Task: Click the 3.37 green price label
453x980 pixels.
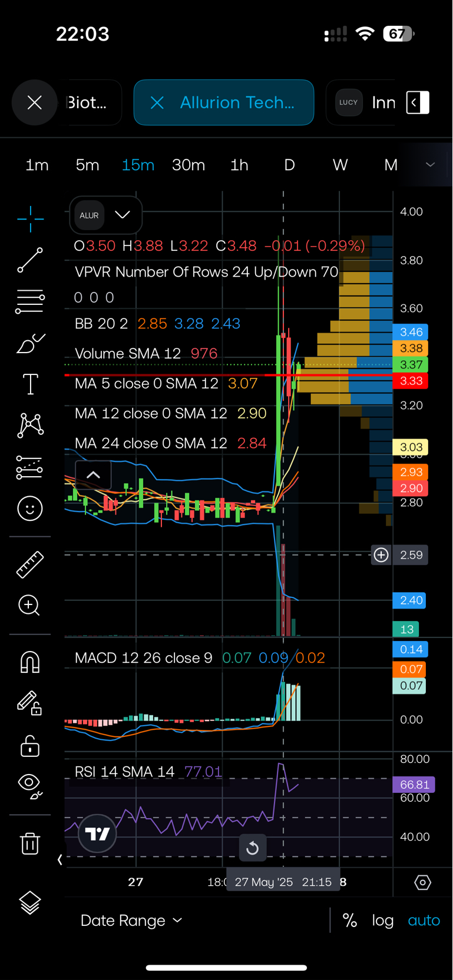Action: point(411,365)
